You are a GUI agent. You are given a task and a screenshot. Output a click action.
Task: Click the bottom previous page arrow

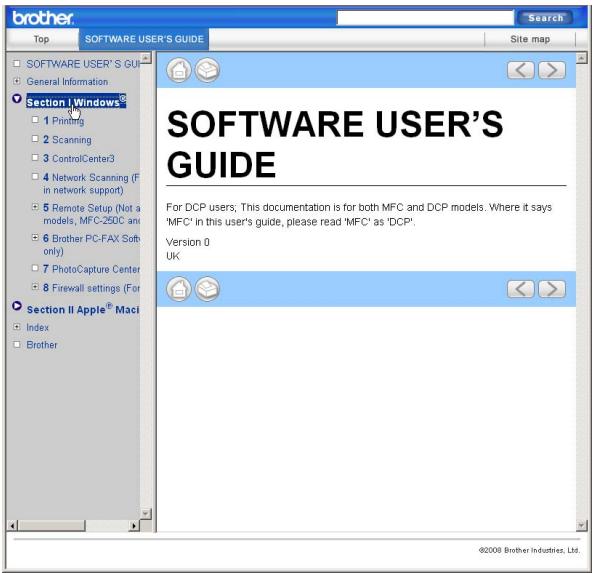[x=521, y=289]
